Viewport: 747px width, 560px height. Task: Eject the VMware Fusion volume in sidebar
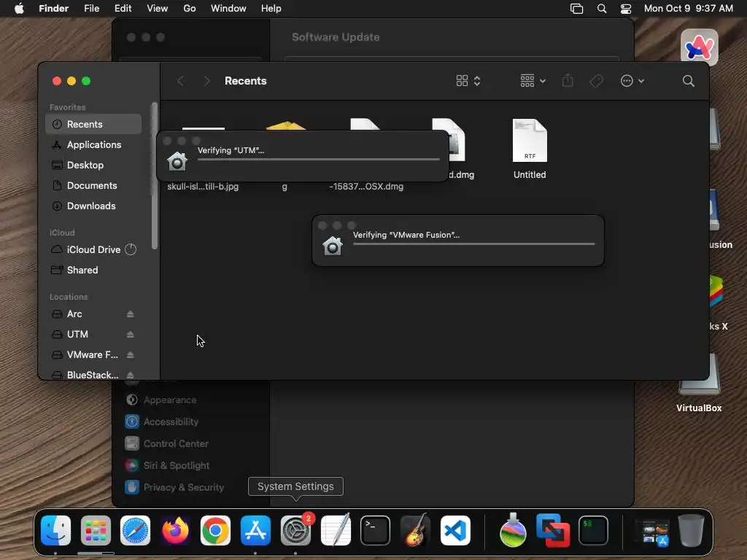click(130, 355)
